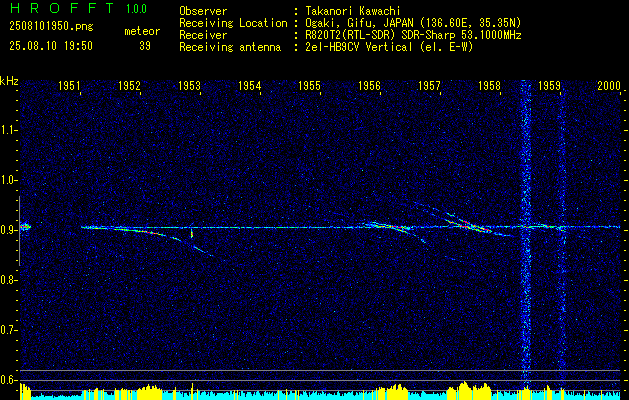Click the 0.8 kHz axis label
The width and height of the screenshot is (629, 400).
[8, 280]
